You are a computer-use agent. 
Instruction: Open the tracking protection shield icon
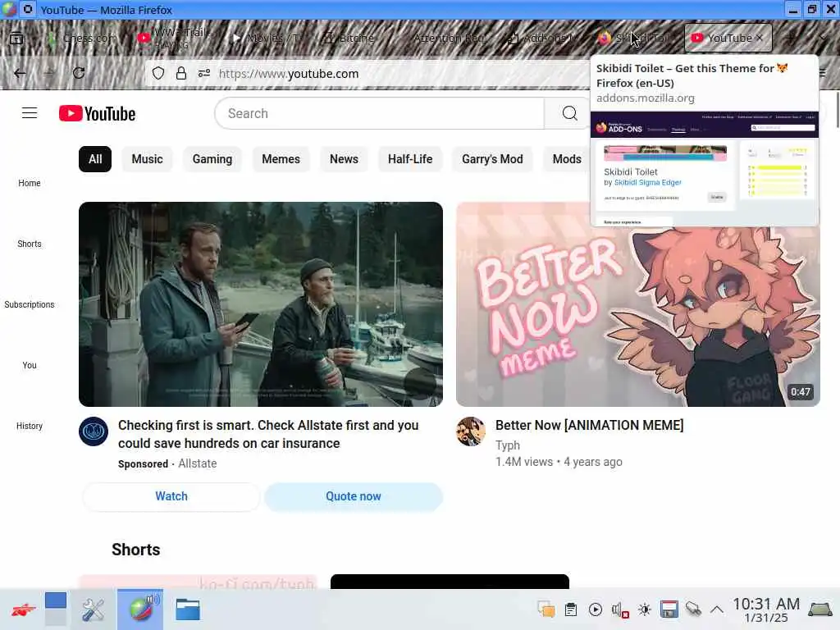pyautogui.click(x=158, y=73)
